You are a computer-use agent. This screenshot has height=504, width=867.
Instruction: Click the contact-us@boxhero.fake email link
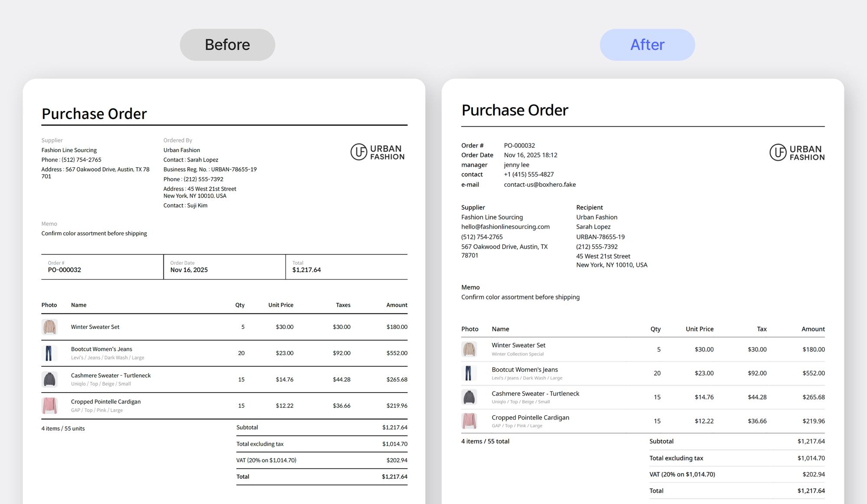[540, 184]
